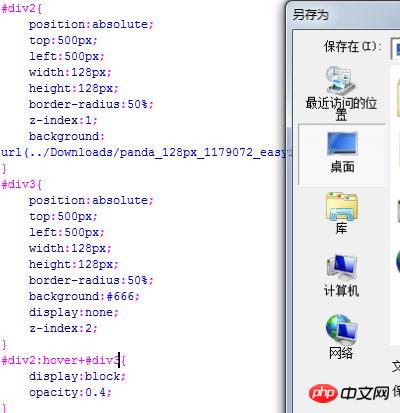This screenshot has height=413, width=400.
Task: Open Network (网络) in the Save As sidebar
Action: (341, 337)
